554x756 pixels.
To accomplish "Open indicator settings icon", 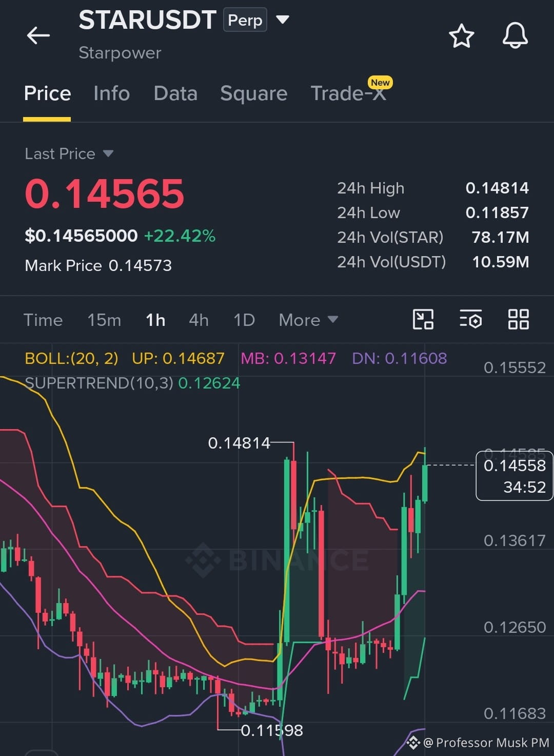I will (470, 319).
